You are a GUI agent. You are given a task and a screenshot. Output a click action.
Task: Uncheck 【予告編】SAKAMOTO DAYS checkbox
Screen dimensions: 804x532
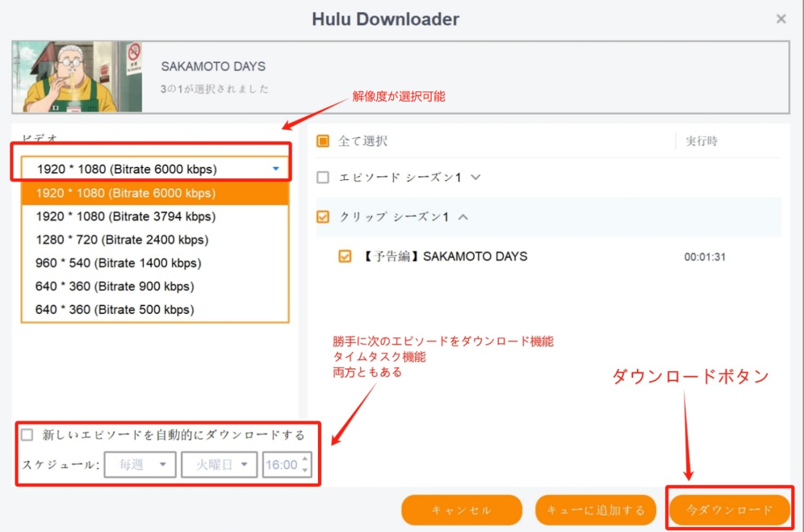pos(345,257)
